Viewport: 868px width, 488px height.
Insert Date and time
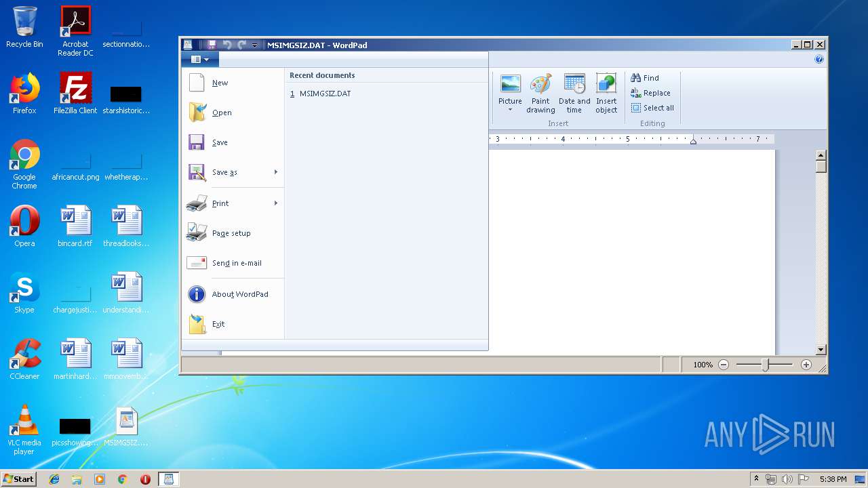pos(574,94)
